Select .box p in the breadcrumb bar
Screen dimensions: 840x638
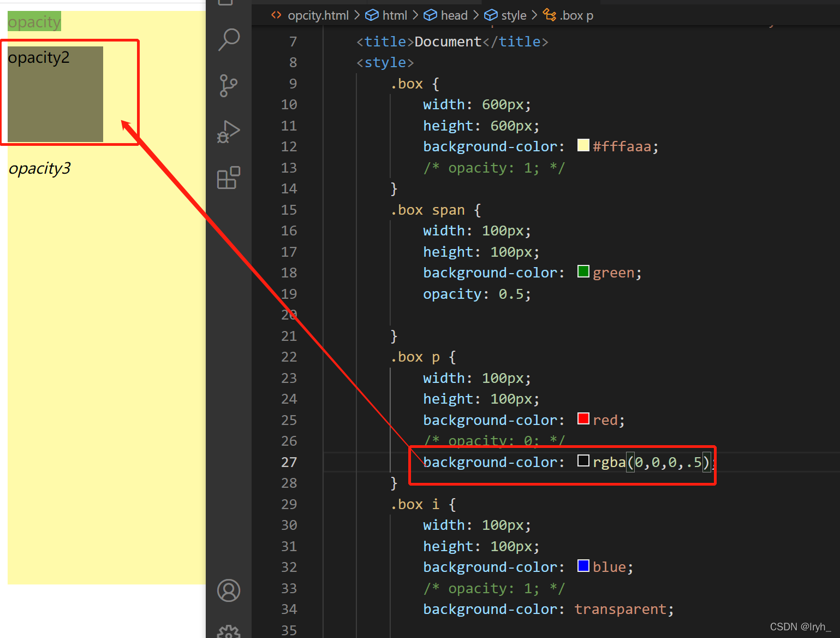[x=577, y=15]
